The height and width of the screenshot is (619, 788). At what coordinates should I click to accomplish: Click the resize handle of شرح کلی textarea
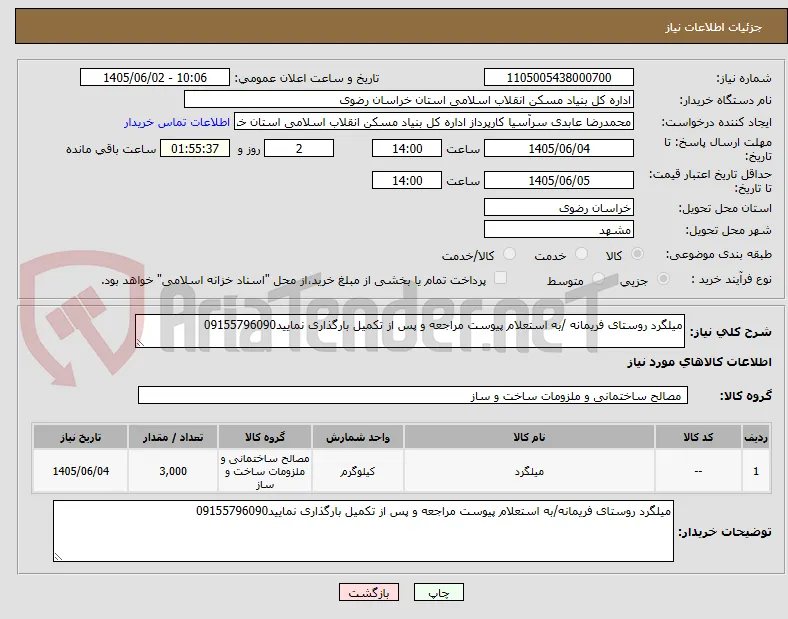point(140,343)
